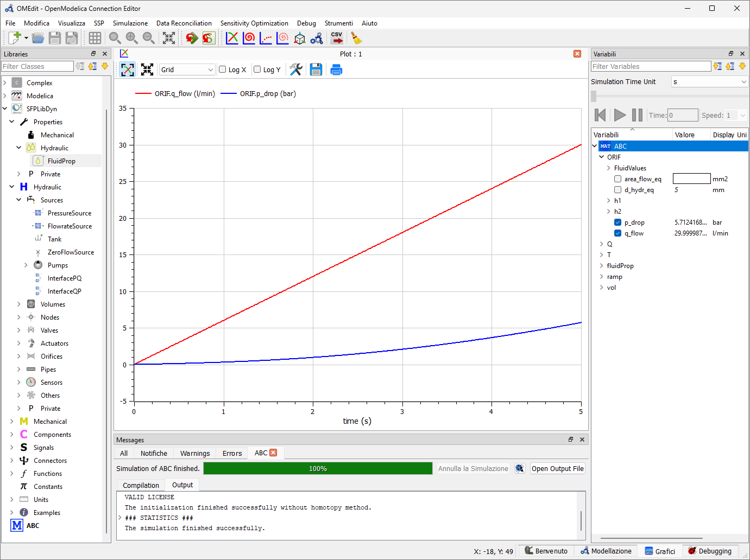Viewport: 750px width, 560px height.
Task: Open plot setup with wrench icon
Action: (x=296, y=69)
